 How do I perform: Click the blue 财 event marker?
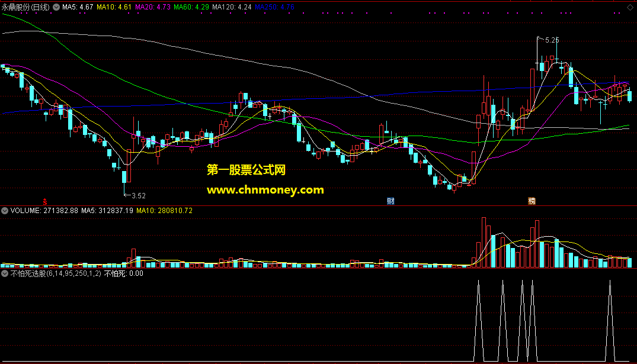[390, 201]
